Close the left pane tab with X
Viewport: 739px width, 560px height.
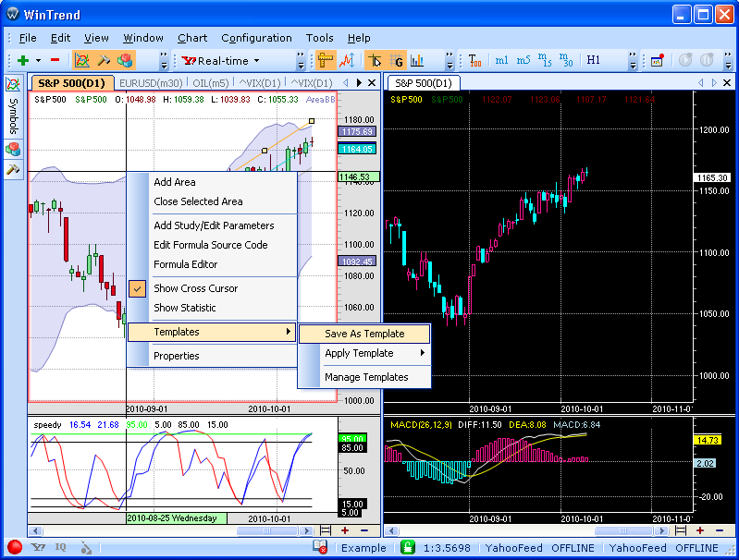tap(372, 83)
